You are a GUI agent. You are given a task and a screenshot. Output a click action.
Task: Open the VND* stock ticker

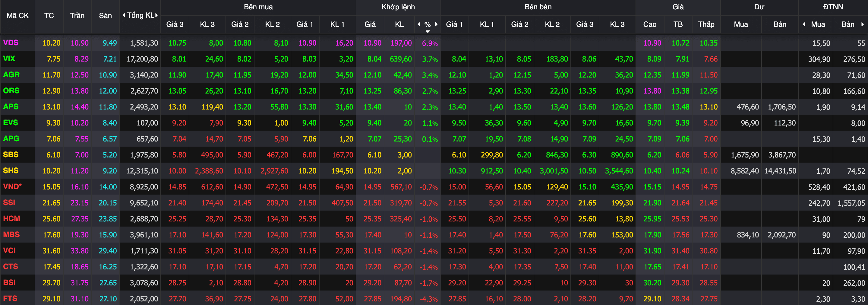(x=12, y=187)
